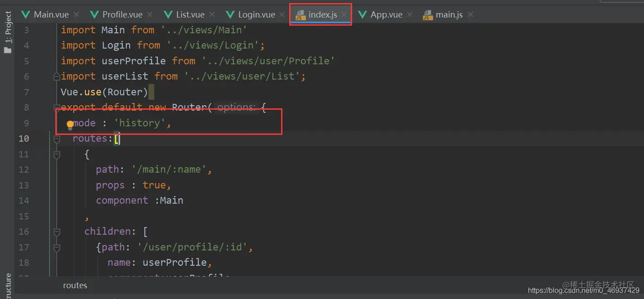644x299 pixels.
Task: Close the Main.vue tab
Action: [76, 14]
